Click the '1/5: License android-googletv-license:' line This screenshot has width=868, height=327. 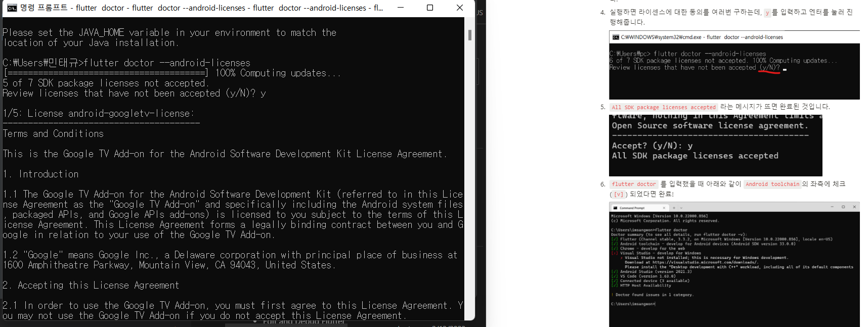coord(99,113)
